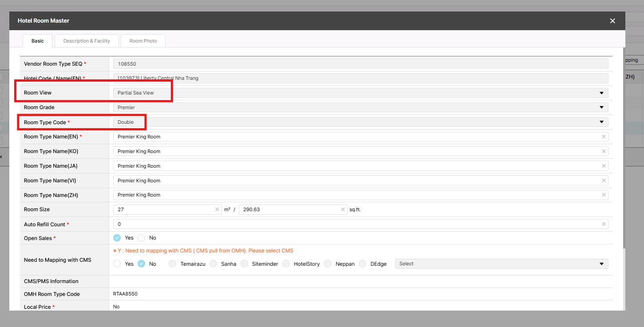The width and height of the screenshot is (644, 327).
Task: Open the Room View dropdown
Action: (360, 93)
